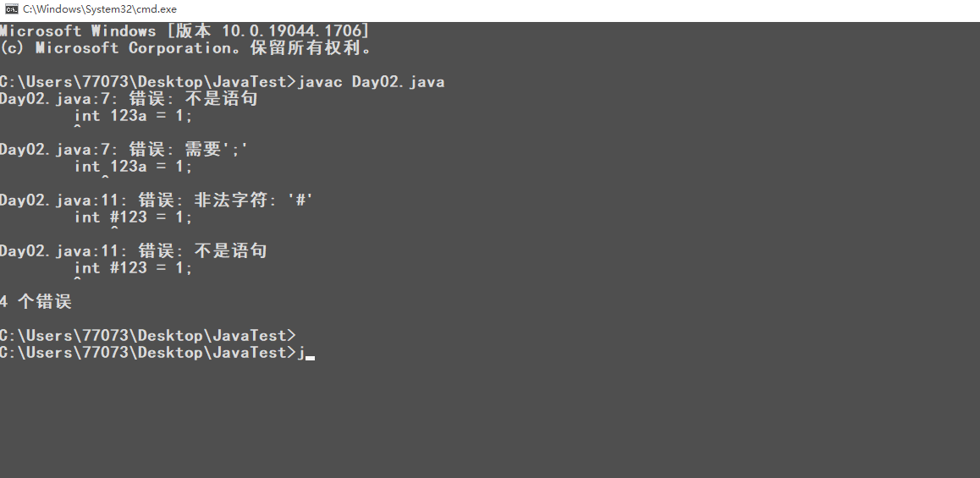Click the int 123a code line under 需要';'

pyautogui.click(x=134, y=167)
